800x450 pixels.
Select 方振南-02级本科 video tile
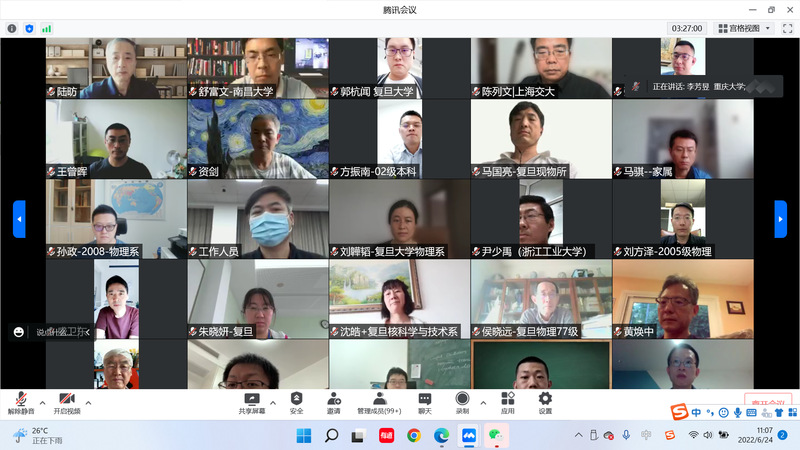click(x=399, y=139)
